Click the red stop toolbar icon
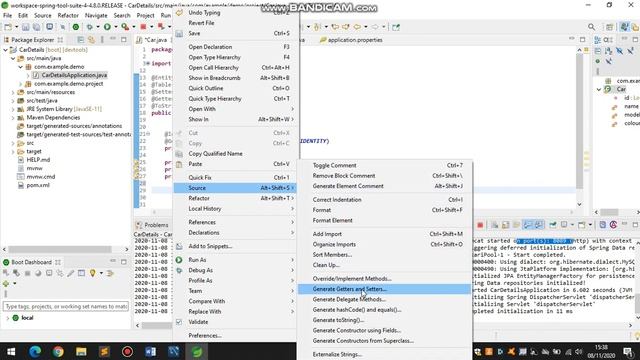Viewport: 640px width, 360px height. (x=143, y=27)
